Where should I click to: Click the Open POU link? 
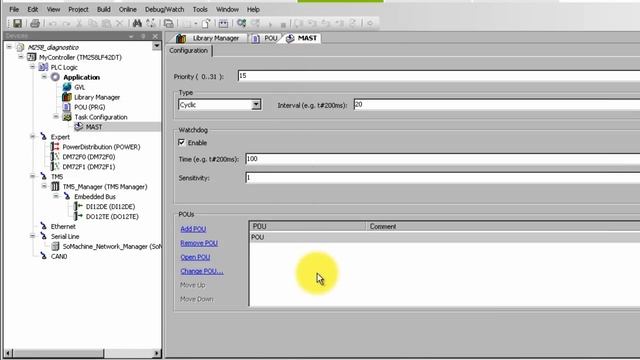[195, 257]
